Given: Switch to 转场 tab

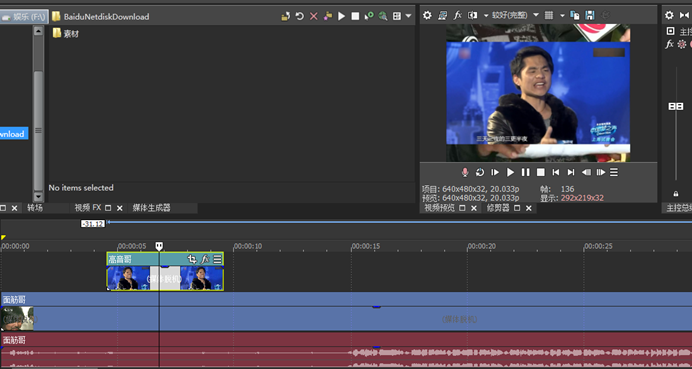Looking at the screenshot, I should [x=35, y=208].
